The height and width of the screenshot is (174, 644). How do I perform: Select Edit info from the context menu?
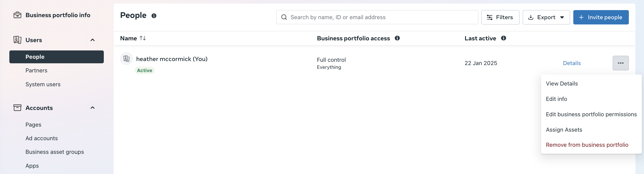(556, 99)
